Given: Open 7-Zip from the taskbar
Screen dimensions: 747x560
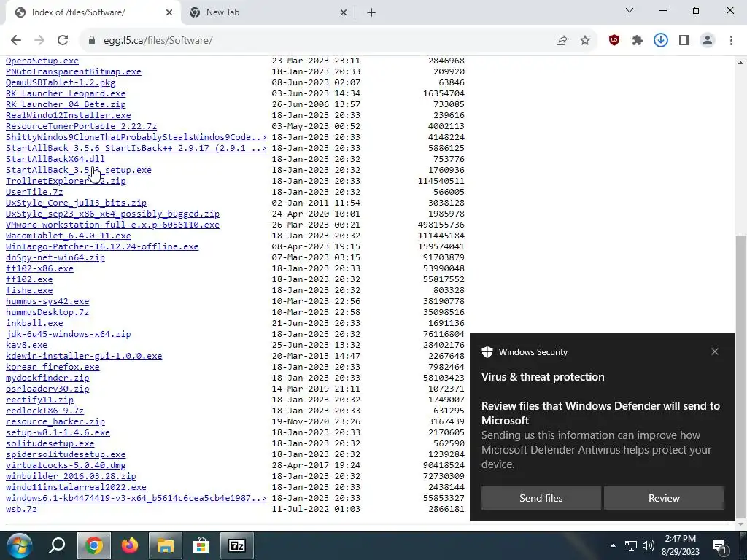Looking at the screenshot, I should pyautogui.click(x=237, y=545).
